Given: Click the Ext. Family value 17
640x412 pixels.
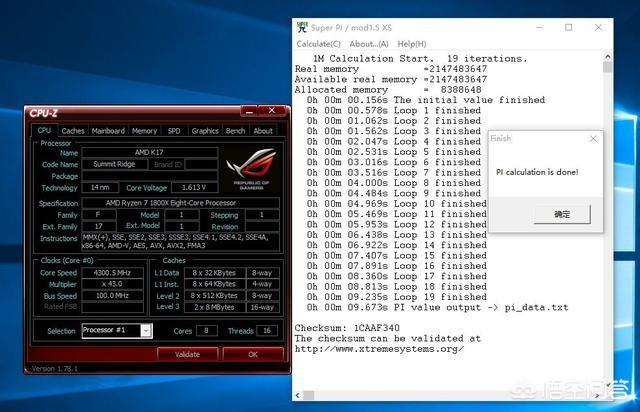Looking at the screenshot, I should (99, 226).
